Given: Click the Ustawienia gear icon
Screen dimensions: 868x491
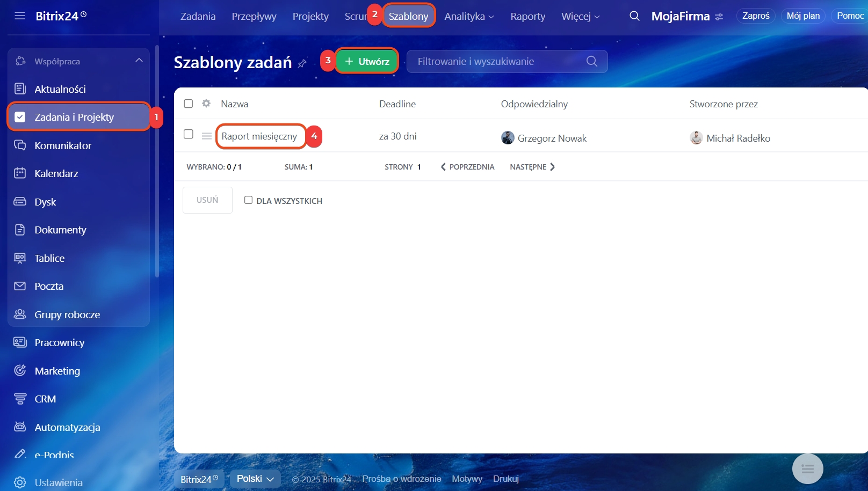Looking at the screenshot, I should 20,482.
